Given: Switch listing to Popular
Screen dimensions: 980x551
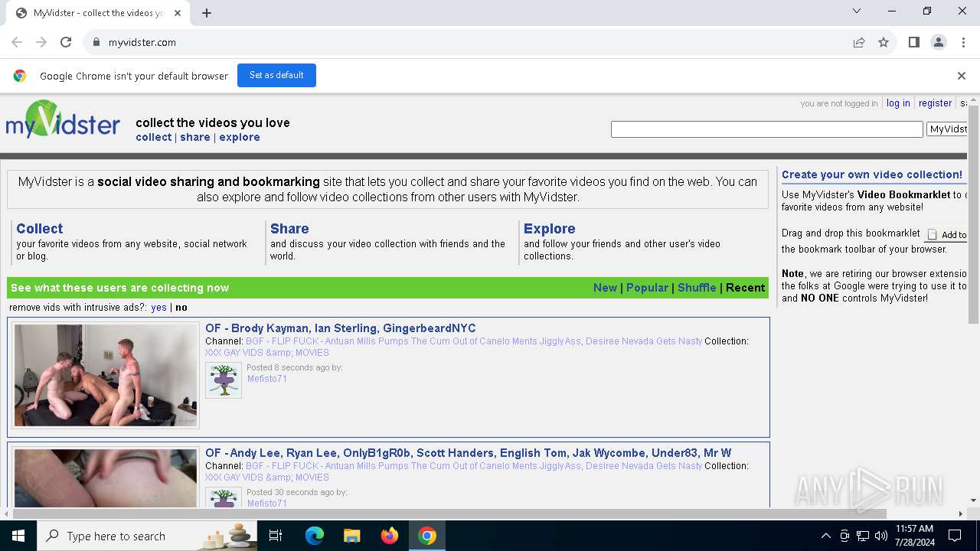Looking at the screenshot, I should point(647,288).
